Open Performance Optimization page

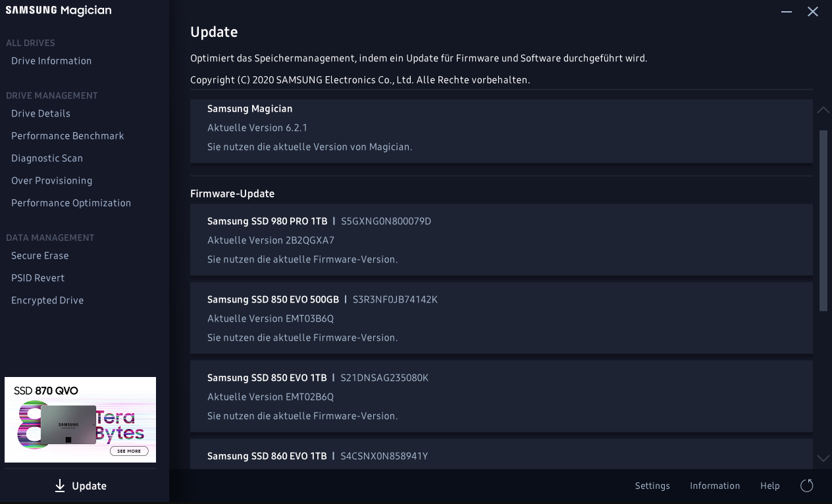(71, 203)
